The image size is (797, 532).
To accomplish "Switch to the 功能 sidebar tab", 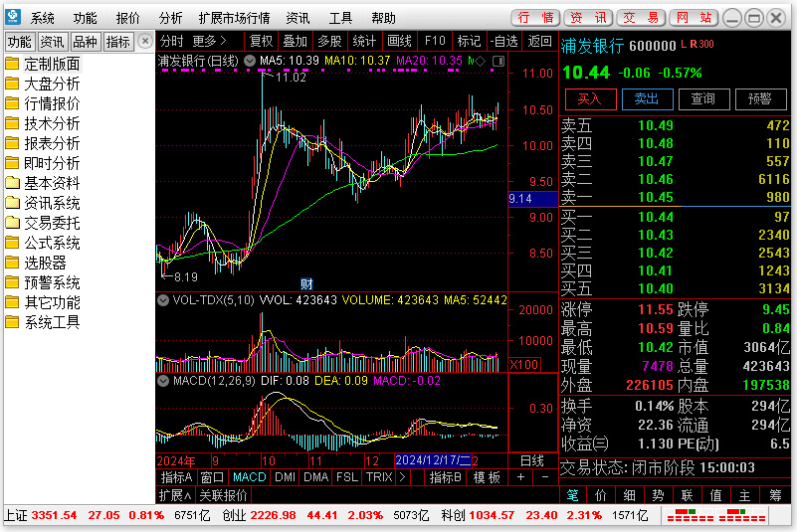I will (20, 42).
